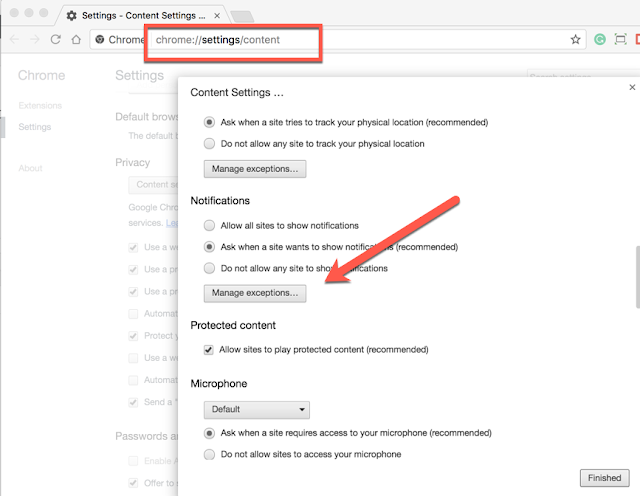This screenshot has width=640, height=496.
Task: Toggle 'Allow sites to play protected content' checkbox
Action: [209, 350]
